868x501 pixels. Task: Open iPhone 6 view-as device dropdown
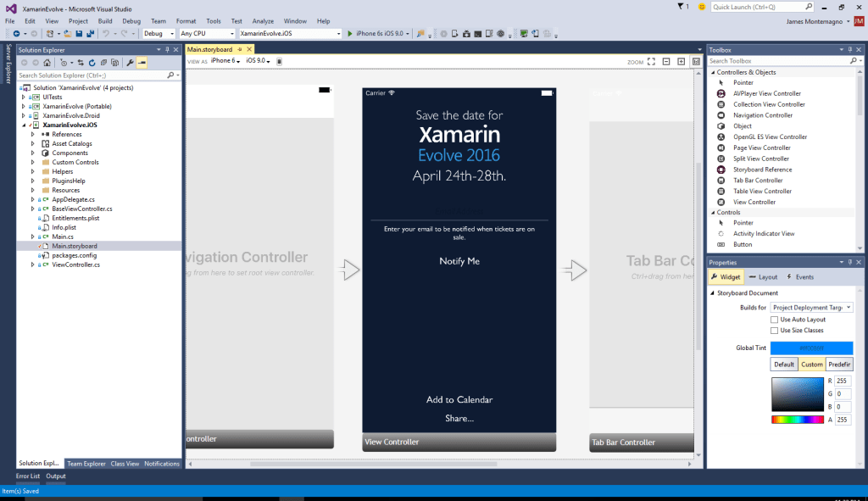pyautogui.click(x=225, y=61)
